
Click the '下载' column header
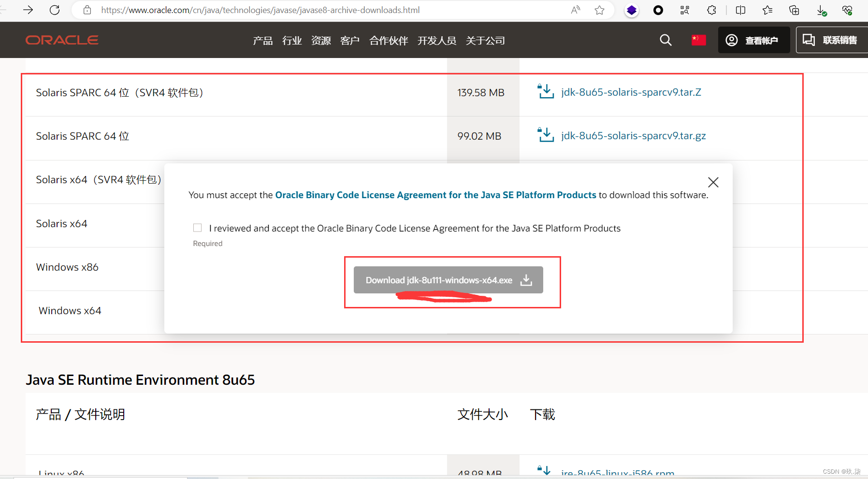(542, 414)
